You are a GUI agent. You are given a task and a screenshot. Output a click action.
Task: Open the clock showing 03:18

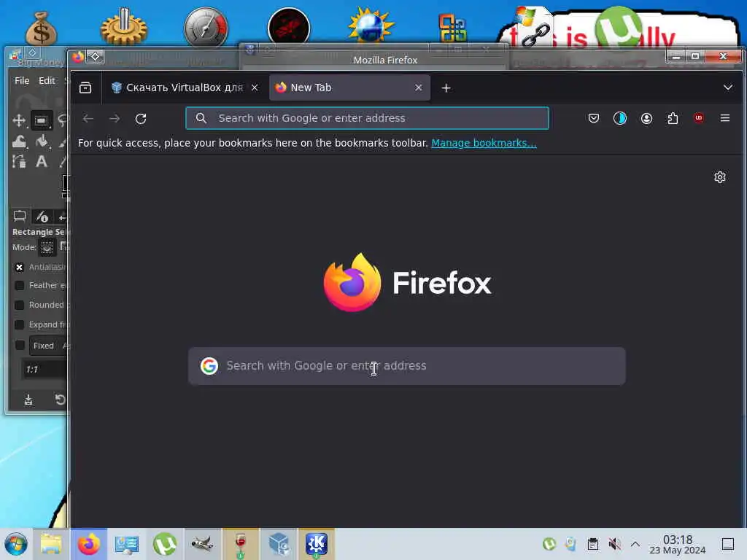pos(678,544)
